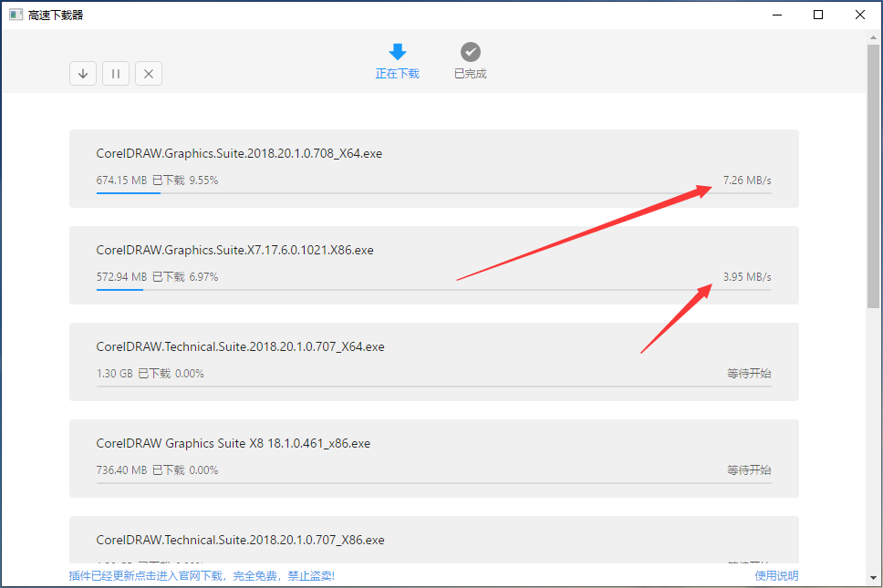Click 674.15 MB 已下载 9.55% status text
Image resolution: width=883 pixels, height=588 pixels.
[157, 181]
